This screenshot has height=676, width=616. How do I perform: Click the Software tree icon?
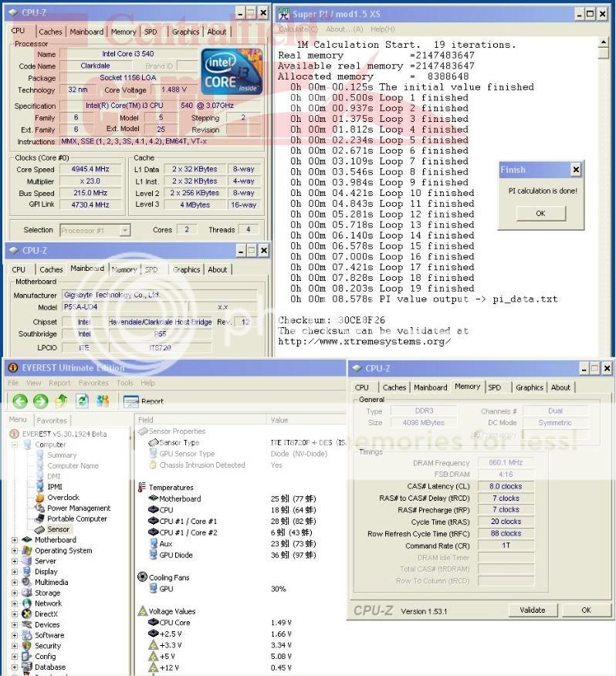[x=27, y=635]
